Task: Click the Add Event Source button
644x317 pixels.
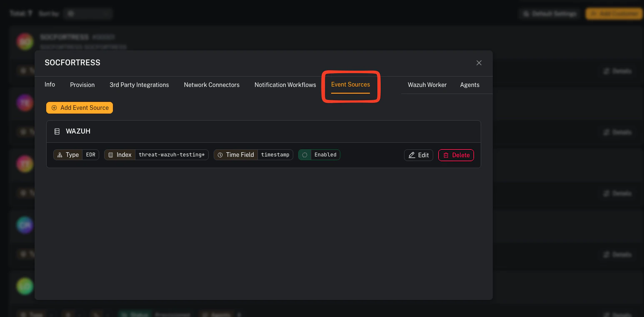Action: (79, 108)
